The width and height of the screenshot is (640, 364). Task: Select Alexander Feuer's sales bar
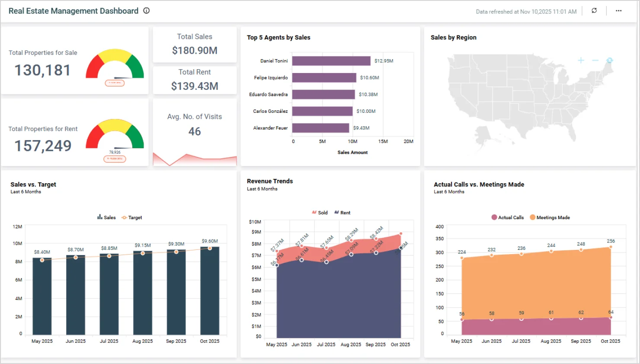[320, 128]
